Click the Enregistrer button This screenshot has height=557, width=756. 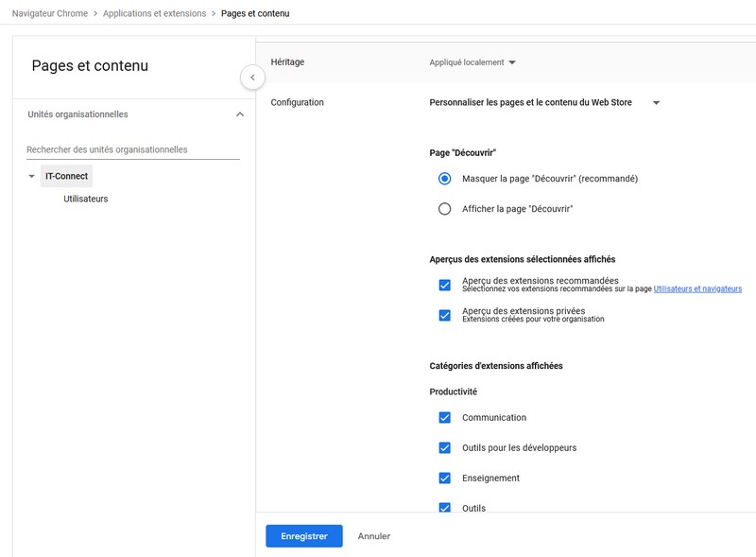[304, 536]
